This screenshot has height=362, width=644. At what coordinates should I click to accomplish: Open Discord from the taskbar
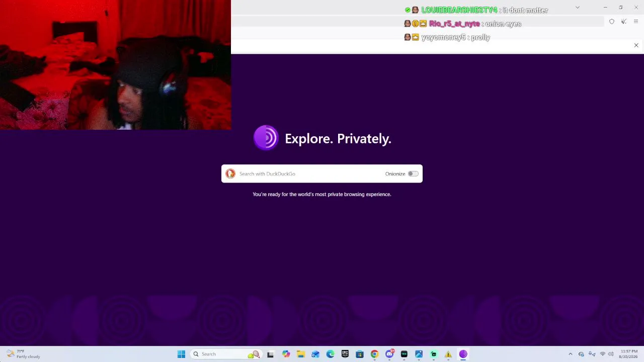click(389, 354)
